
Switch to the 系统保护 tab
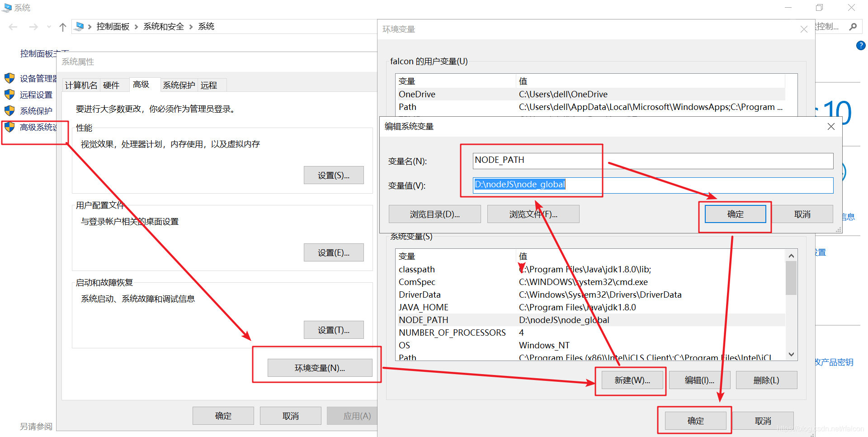(x=179, y=85)
